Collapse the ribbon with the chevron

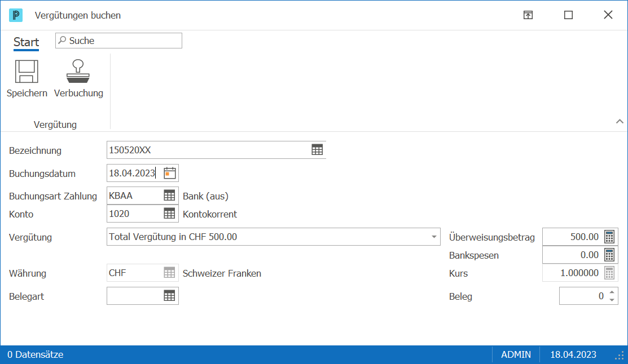coord(620,121)
